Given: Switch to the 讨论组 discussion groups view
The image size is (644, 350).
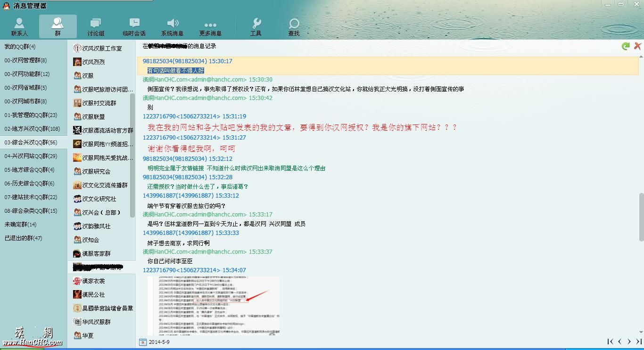Looking at the screenshot, I should pos(96,27).
